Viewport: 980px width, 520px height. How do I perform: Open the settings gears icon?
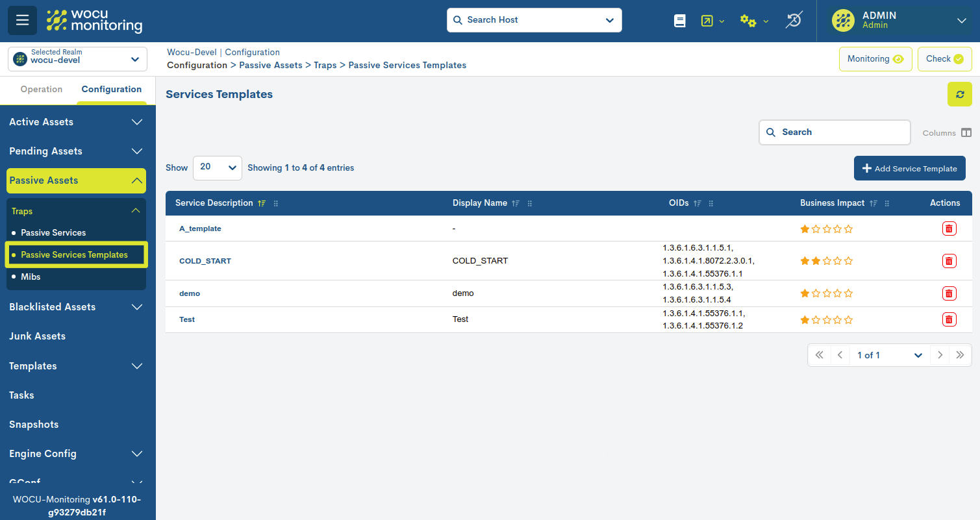[748, 21]
